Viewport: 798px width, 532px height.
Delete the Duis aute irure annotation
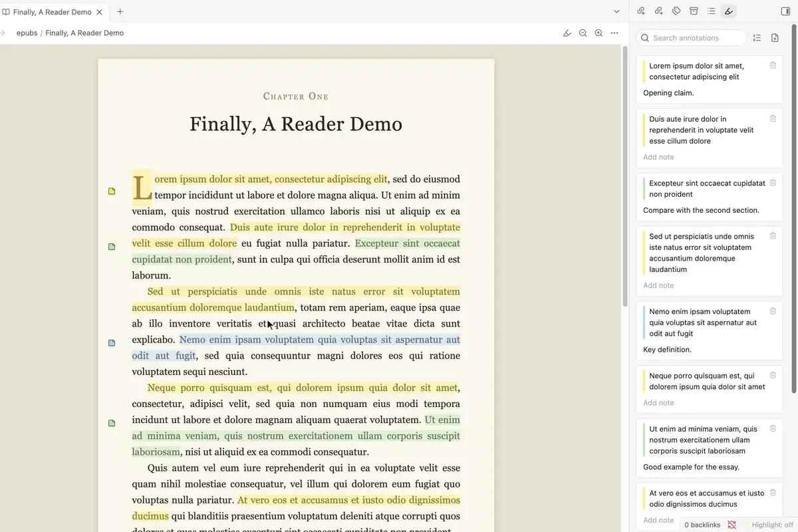click(x=773, y=118)
